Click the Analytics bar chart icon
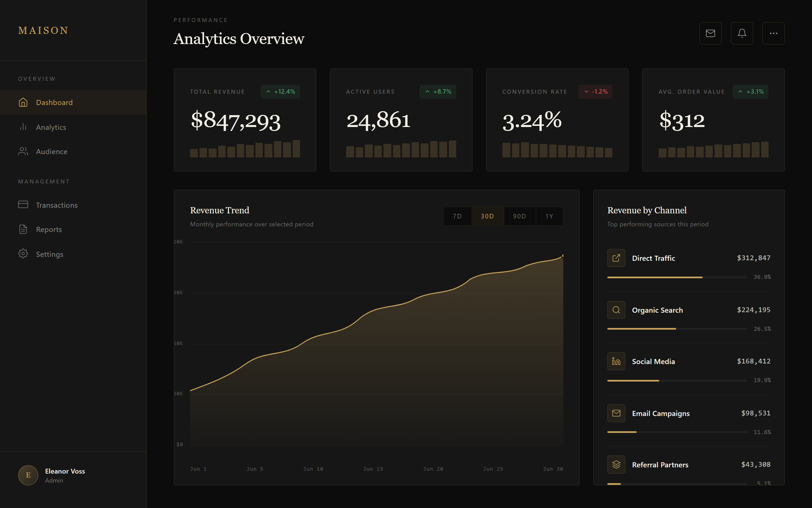The height and width of the screenshot is (508, 812). point(23,127)
